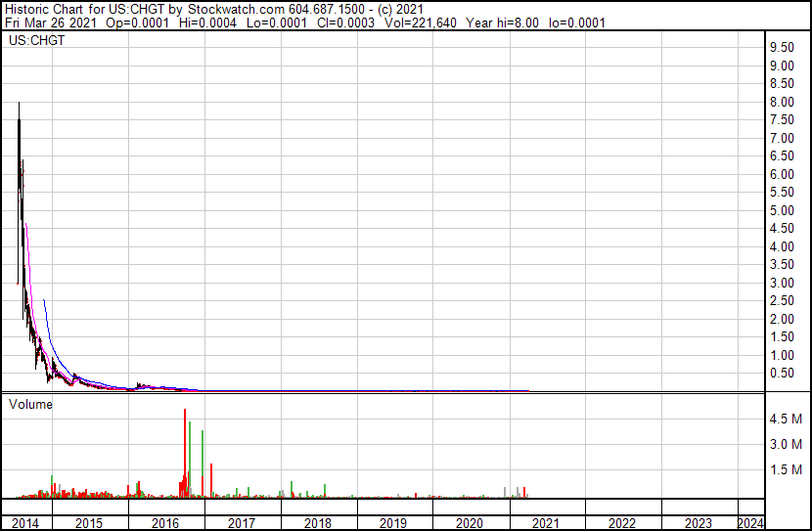812x531 pixels.
Task: Click the 2.50 price axis value
Action: pos(782,300)
